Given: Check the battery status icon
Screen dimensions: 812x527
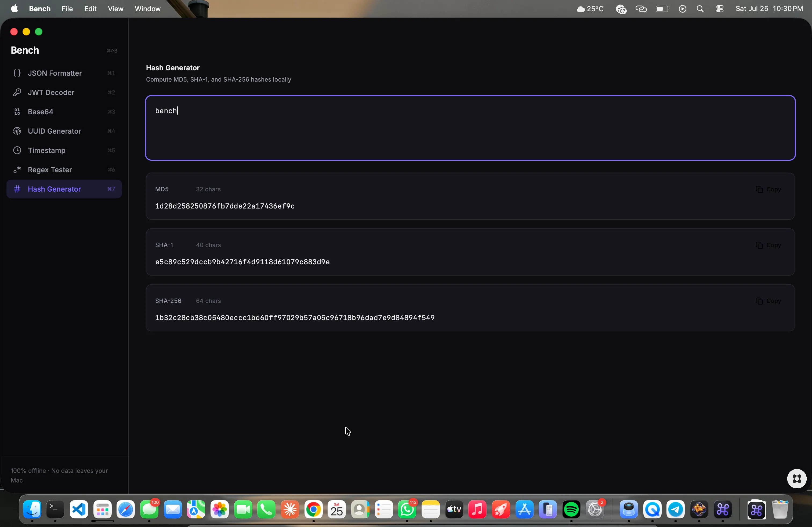Looking at the screenshot, I should coord(662,9).
